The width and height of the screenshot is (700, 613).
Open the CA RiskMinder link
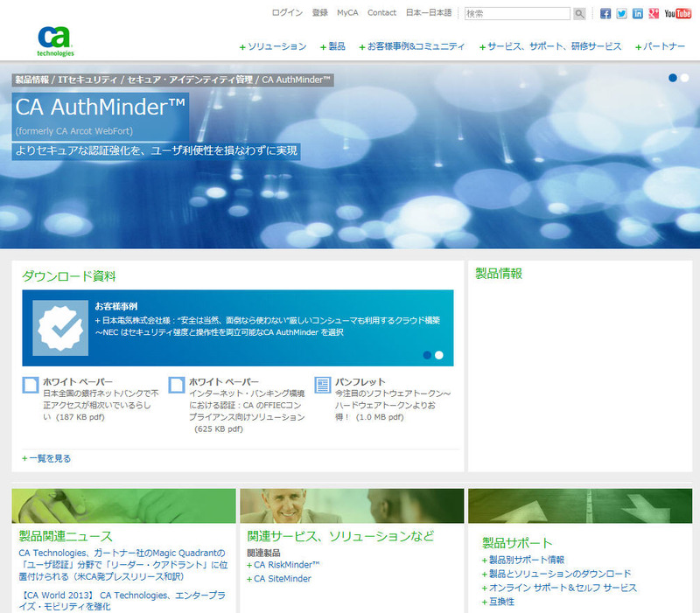(x=287, y=565)
